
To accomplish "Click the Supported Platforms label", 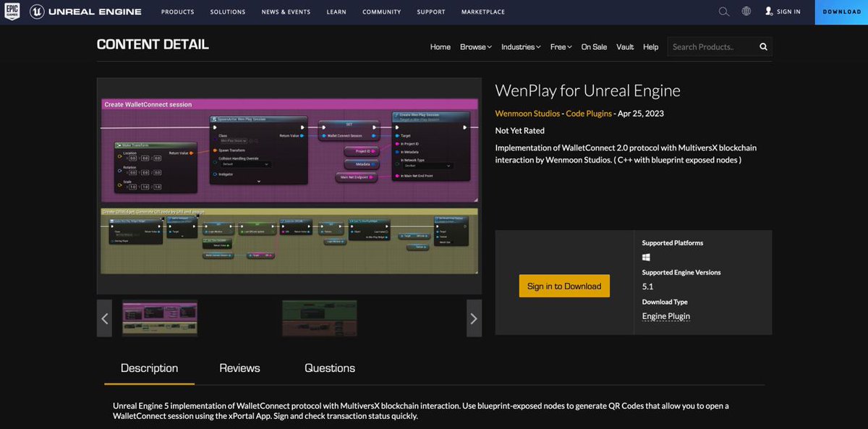I will [673, 243].
